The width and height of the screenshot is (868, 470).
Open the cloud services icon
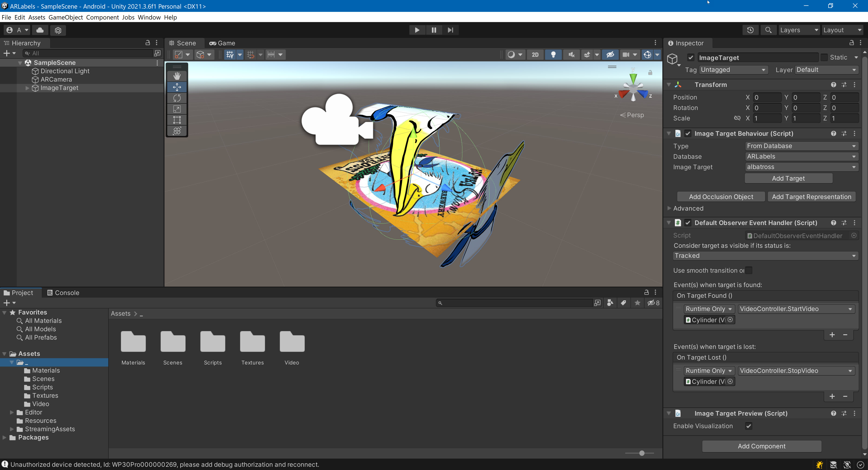pos(40,30)
